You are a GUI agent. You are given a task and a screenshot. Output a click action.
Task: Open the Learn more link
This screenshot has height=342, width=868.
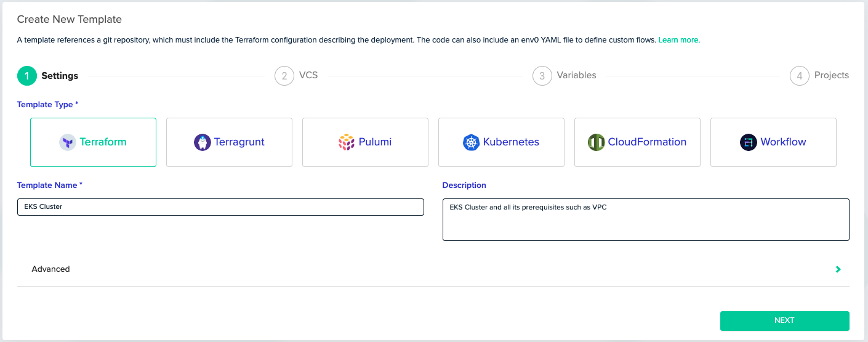click(679, 40)
